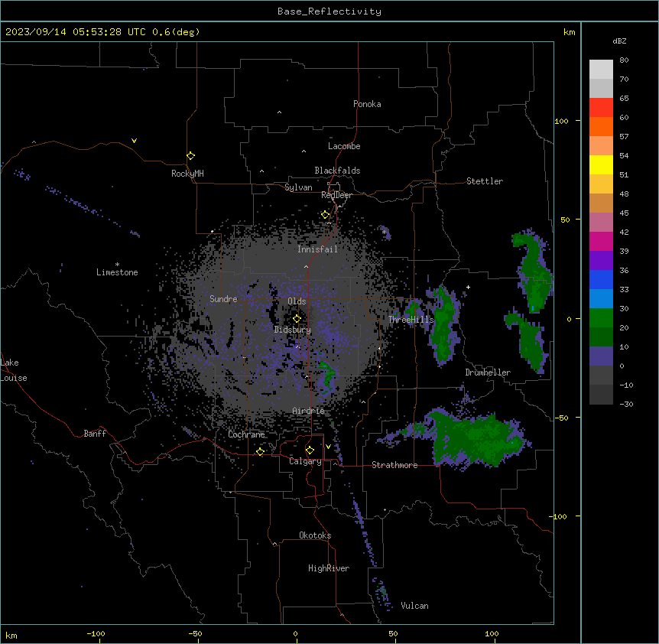Click the RedDeer city label

pyautogui.click(x=336, y=195)
